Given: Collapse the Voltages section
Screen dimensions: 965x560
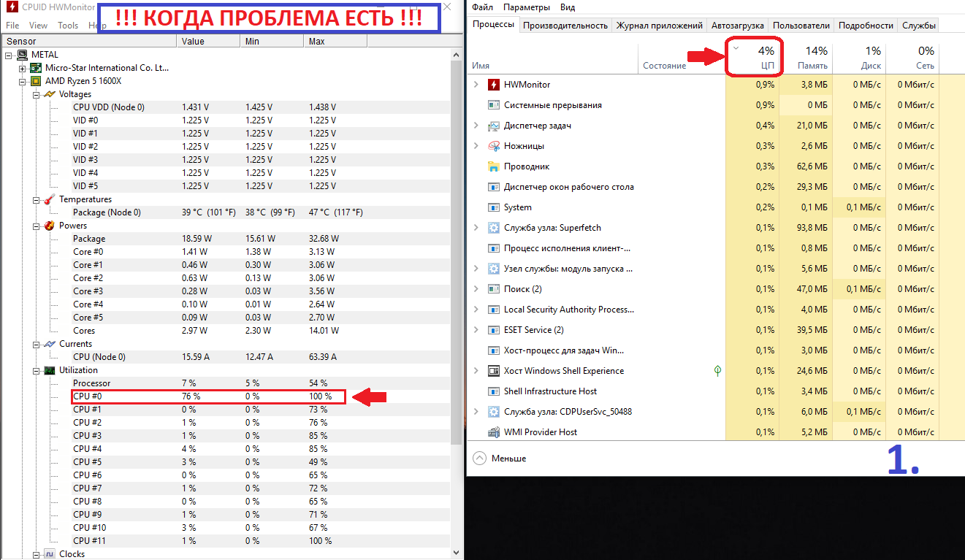Looking at the screenshot, I should (x=37, y=94).
